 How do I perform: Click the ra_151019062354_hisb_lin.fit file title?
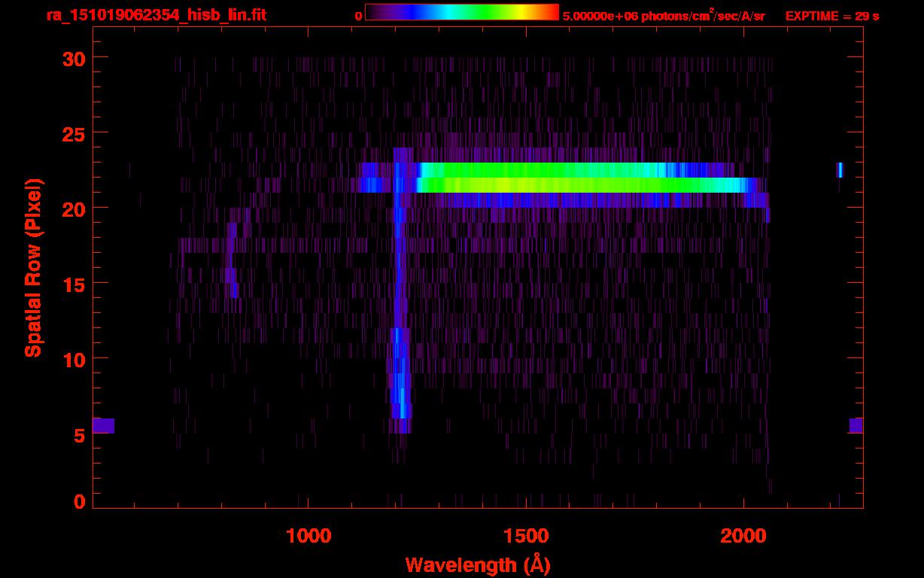click(155, 15)
